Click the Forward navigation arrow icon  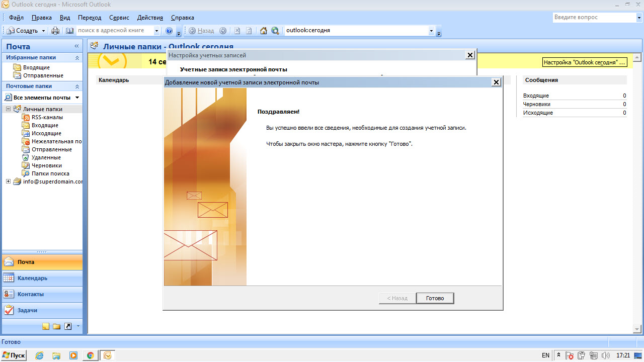223,31
